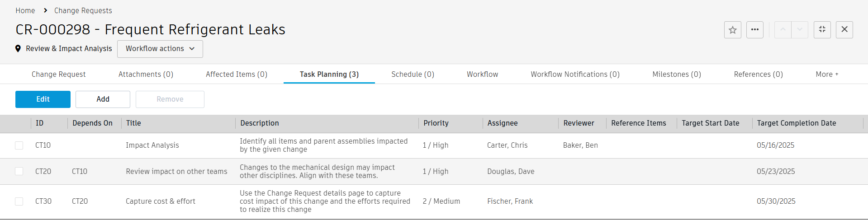Switch to the Affected Items tab
This screenshot has width=868, height=220.
[x=237, y=75]
